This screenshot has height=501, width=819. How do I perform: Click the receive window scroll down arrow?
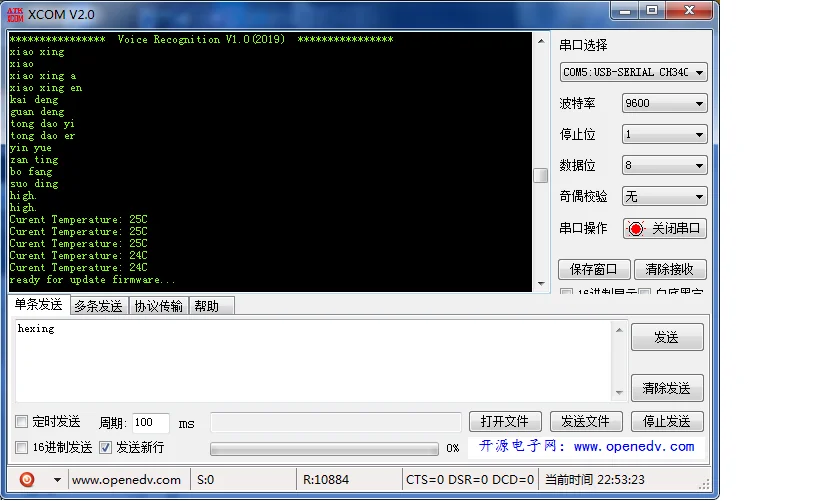pyautogui.click(x=541, y=284)
